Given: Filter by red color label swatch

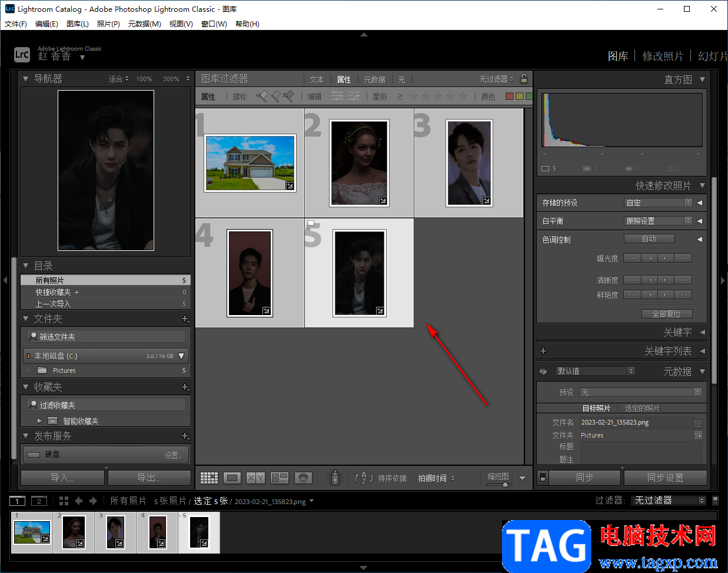Looking at the screenshot, I should (x=510, y=96).
